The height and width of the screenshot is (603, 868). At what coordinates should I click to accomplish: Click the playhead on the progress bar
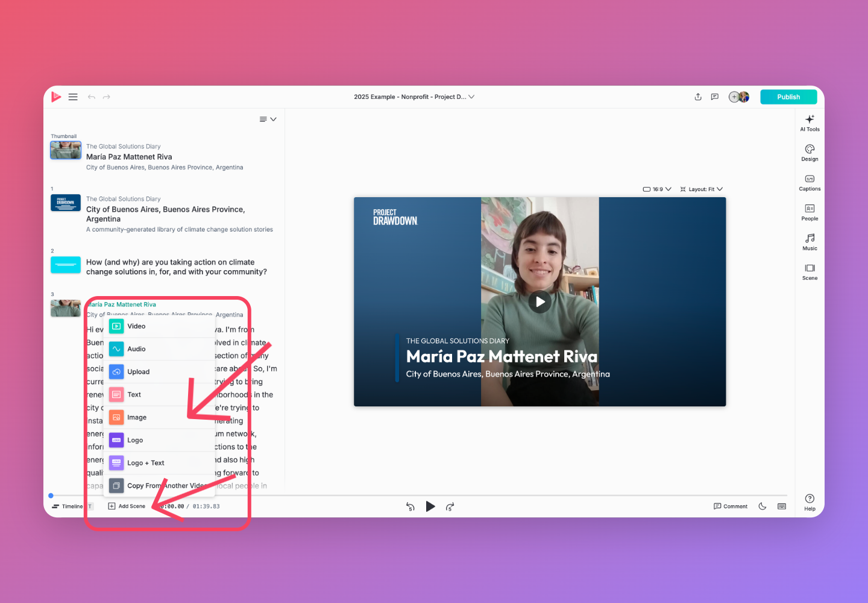pos(51,496)
